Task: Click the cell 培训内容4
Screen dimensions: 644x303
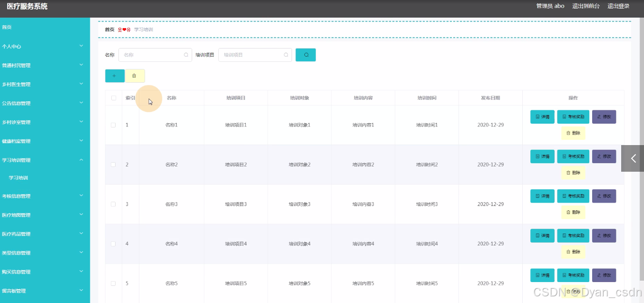Action: (x=363, y=244)
